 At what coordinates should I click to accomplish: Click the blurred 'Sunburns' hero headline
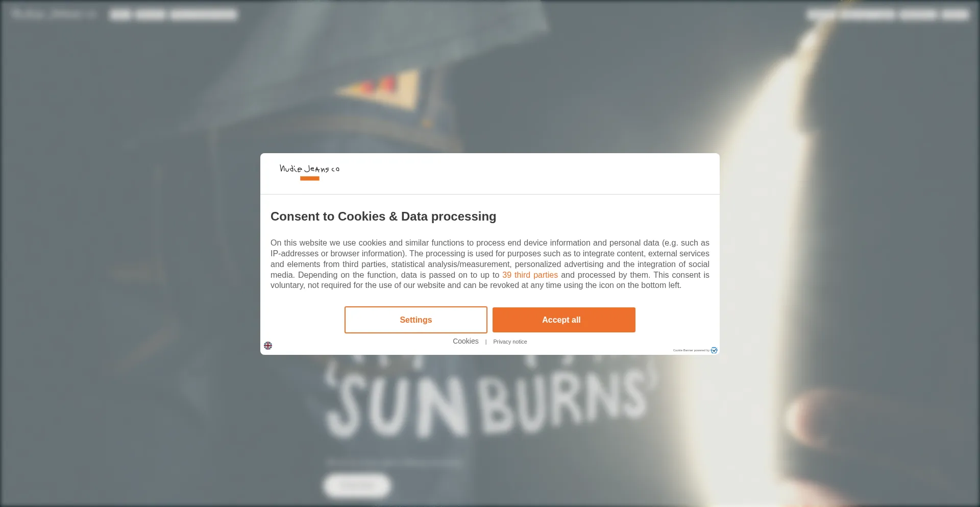coord(491,403)
